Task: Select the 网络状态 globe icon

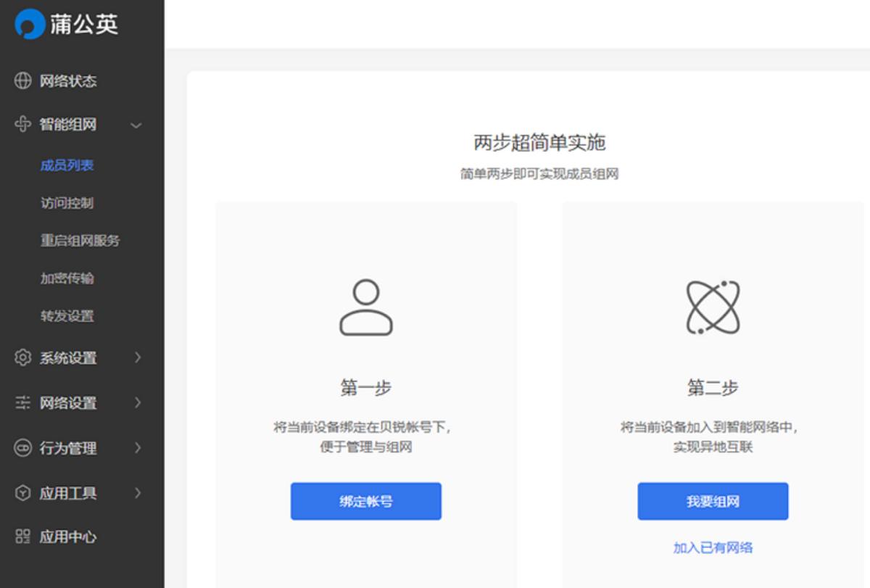Action: [x=21, y=81]
